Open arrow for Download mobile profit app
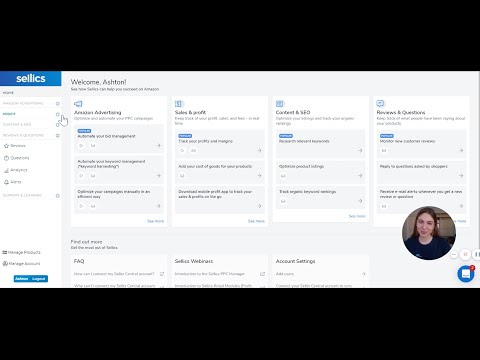The image size is (480, 360). (259, 206)
